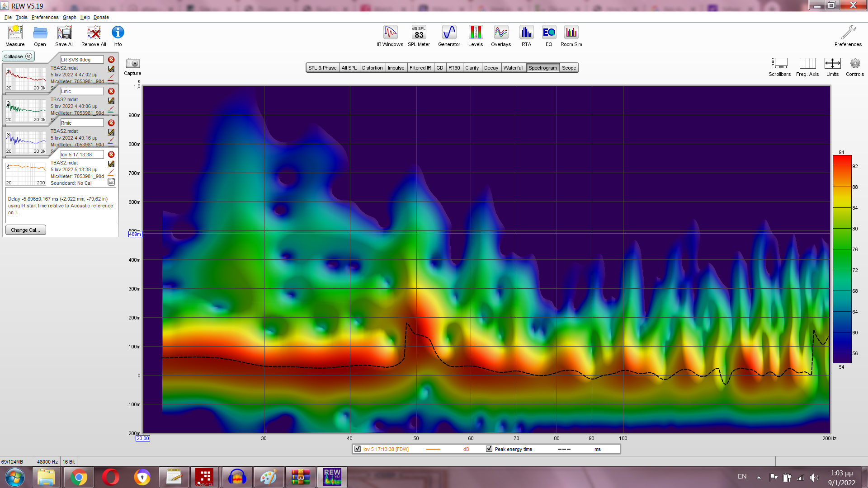Remove the Rmic measurement with red X
Viewport: 868px width, 488px height.
(x=111, y=123)
